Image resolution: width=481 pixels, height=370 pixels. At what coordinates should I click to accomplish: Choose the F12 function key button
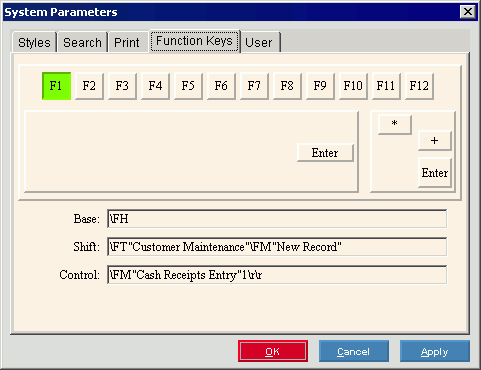[x=419, y=86]
